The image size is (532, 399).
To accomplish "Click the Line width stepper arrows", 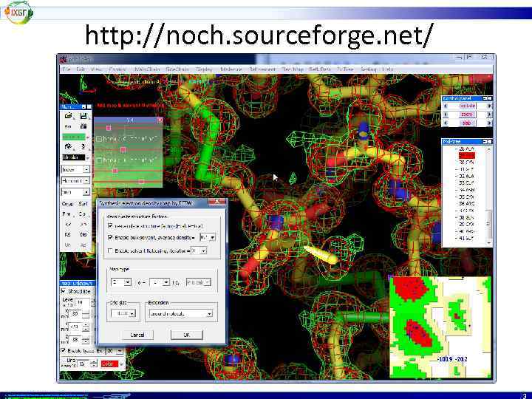I will point(95,364).
